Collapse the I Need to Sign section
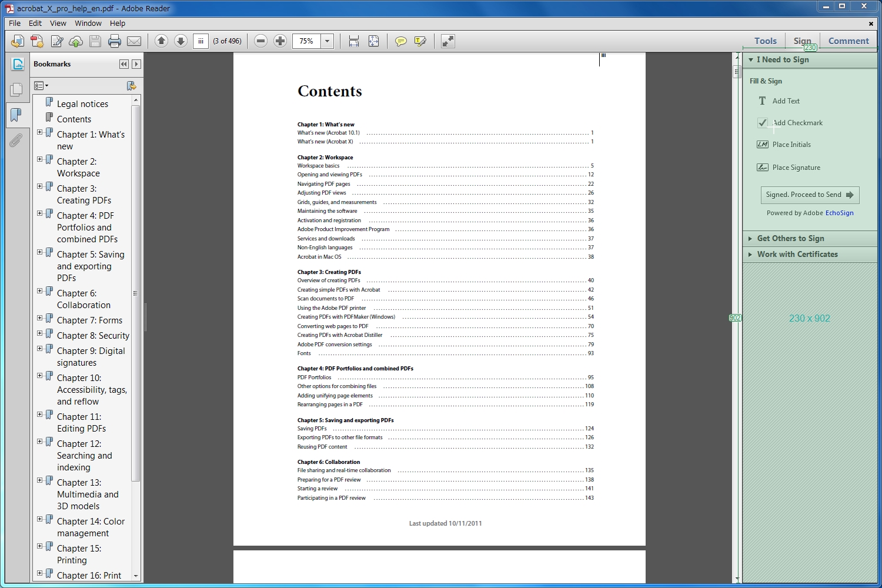The width and height of the screenshot is (882, 588). (x=751, y=60)
